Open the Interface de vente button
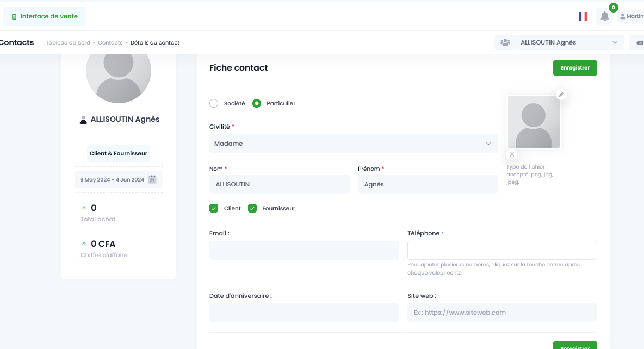 45,16
